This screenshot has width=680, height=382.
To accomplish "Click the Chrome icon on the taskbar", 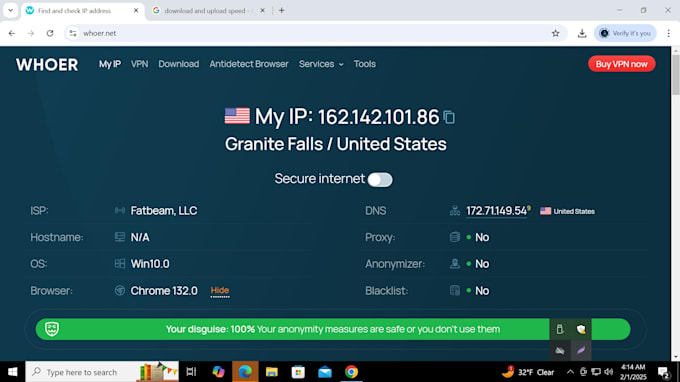I will (x=351, y=372).
